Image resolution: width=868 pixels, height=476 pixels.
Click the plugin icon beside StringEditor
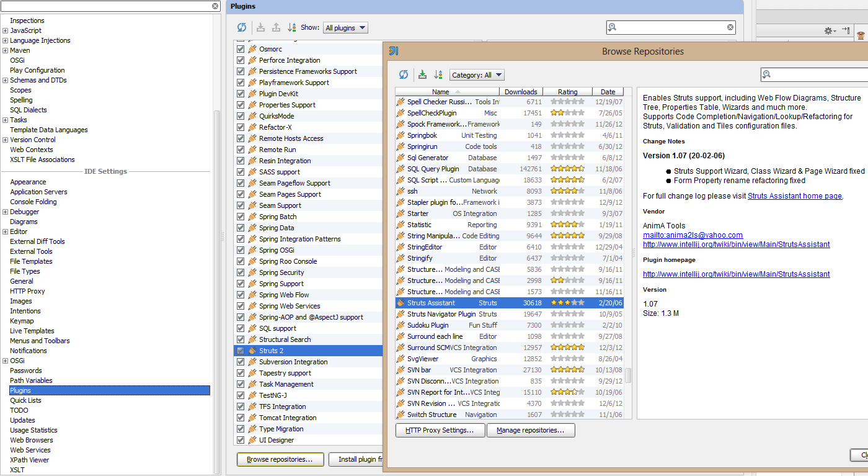tap(401, 247)
